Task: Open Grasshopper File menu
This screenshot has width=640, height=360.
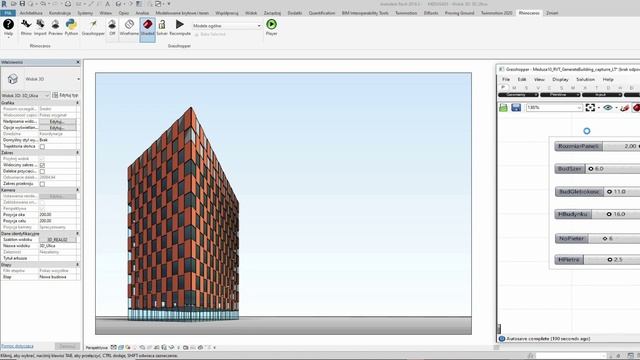Action: (506, 79)
